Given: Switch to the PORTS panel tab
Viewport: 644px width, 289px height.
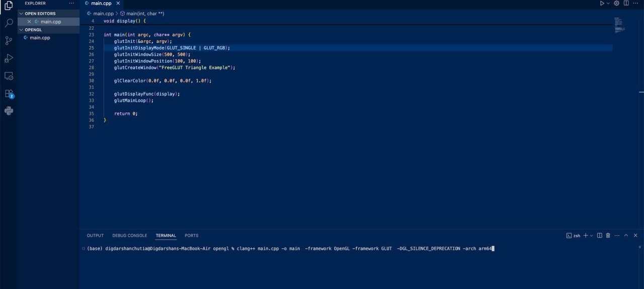Looking at the screenshot, I should pos(191,236).
